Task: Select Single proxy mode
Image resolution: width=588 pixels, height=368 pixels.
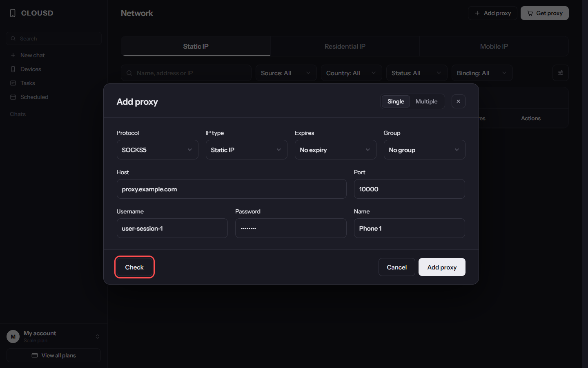Action: pos(396,101)
